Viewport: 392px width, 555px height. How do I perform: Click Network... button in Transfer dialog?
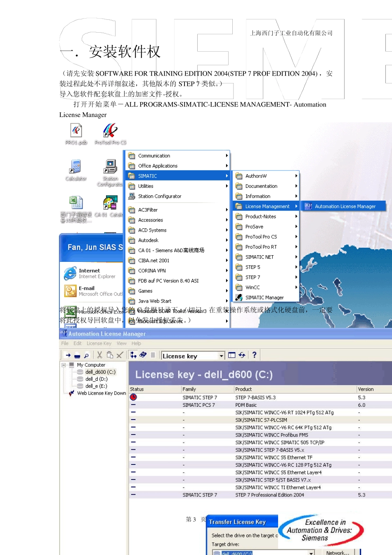click(x=338, y=553)
